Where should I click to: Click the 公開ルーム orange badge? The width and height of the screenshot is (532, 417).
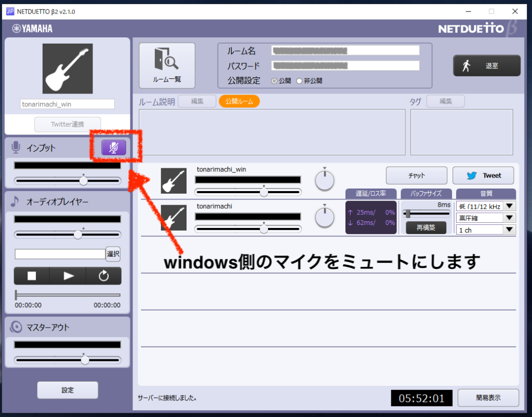[x=239, y=101]
